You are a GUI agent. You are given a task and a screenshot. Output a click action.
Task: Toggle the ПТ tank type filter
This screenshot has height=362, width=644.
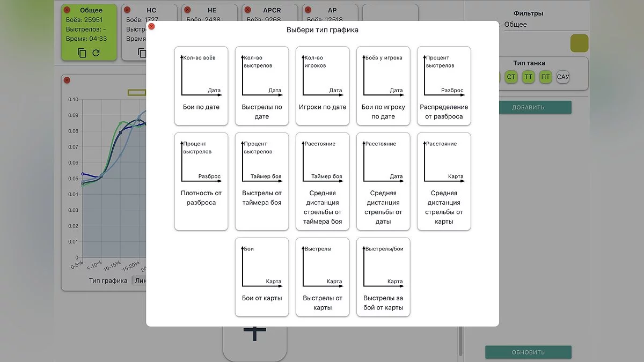click(x=546, y=77)
